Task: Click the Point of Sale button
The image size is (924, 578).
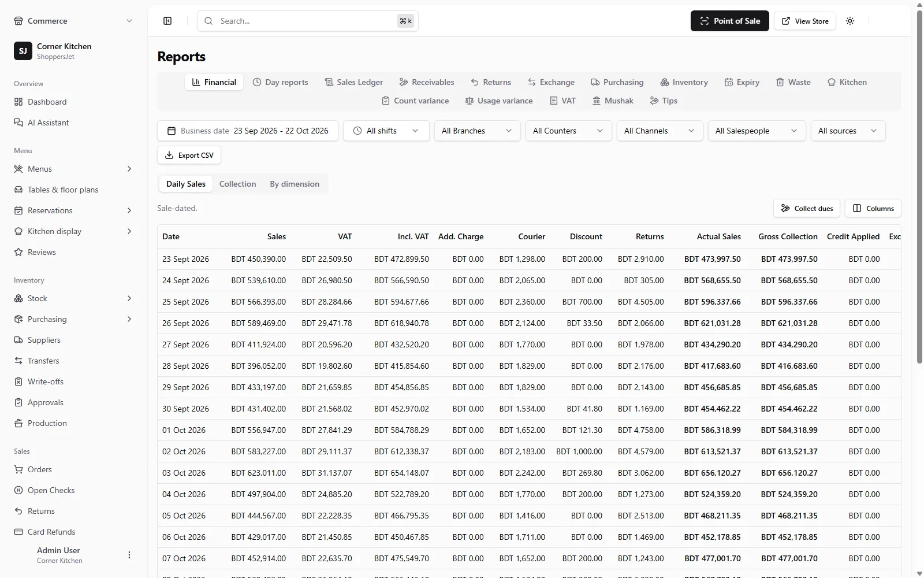Action: (x=730, y=21)
